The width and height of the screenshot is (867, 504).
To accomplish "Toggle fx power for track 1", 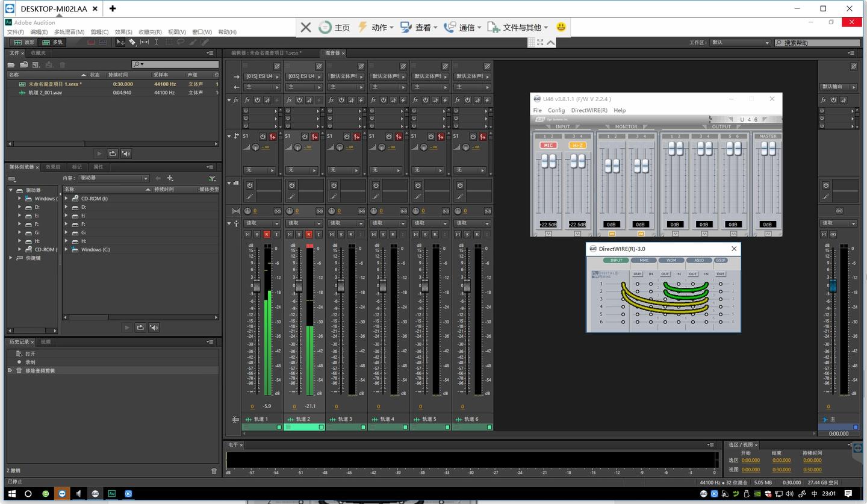I will [257, 100].
